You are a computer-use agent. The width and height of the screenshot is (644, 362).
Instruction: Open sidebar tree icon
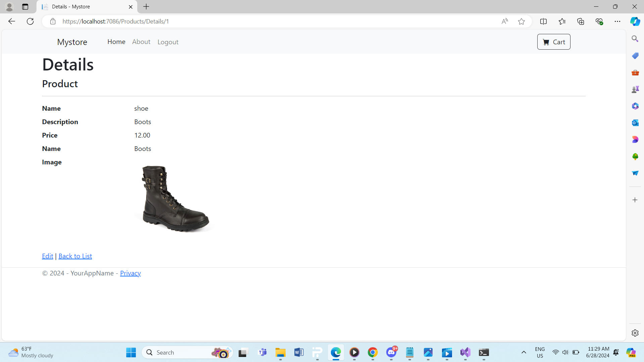(x=635, y=156)
